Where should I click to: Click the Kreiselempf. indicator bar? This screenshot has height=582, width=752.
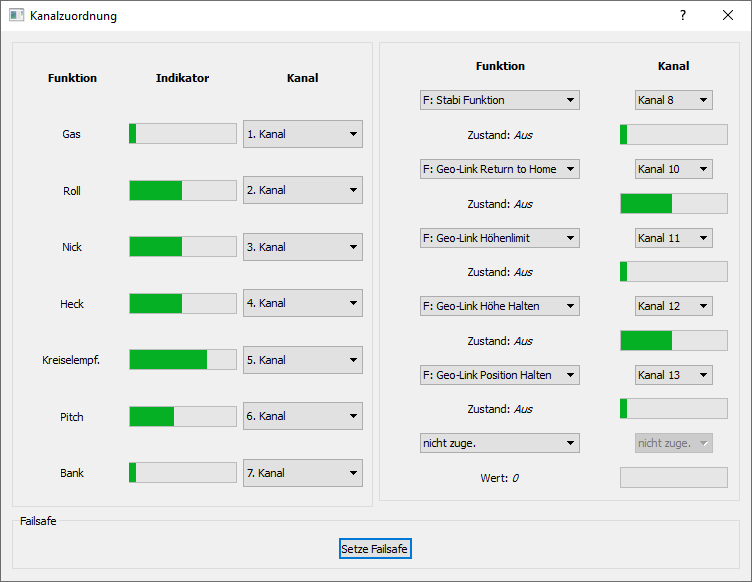coord(183,360)
